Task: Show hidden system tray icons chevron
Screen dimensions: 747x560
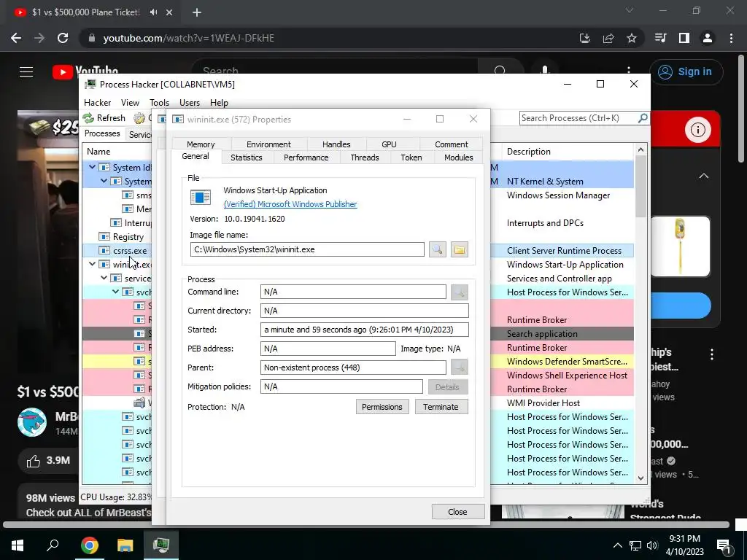Action: tap(617, 545)
